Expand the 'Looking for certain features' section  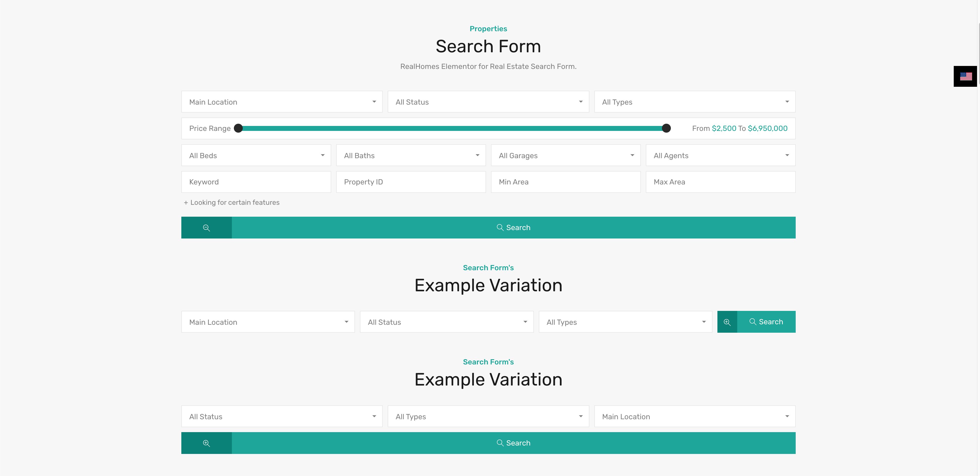(232, 203)
